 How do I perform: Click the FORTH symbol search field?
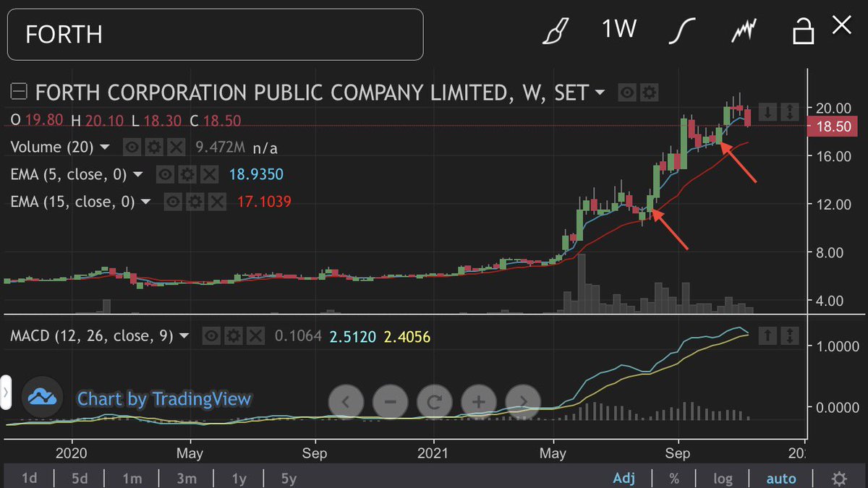[x=215, y=34]
